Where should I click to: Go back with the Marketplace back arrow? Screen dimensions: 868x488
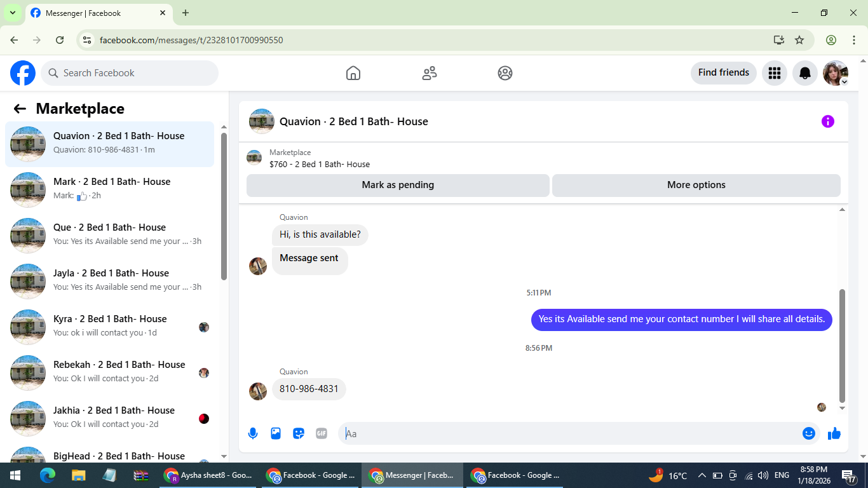tap(20, 109)
